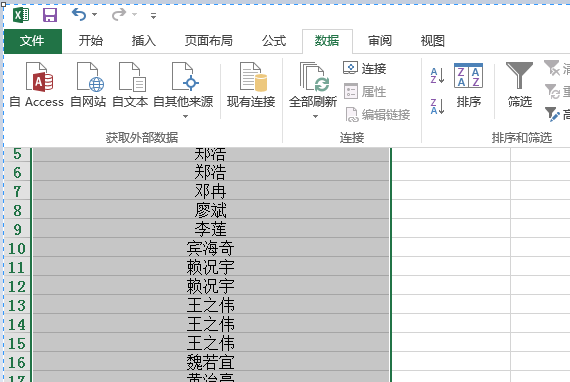
Task: Click cell 邓冉 in row 7
Action: (211, 191)
